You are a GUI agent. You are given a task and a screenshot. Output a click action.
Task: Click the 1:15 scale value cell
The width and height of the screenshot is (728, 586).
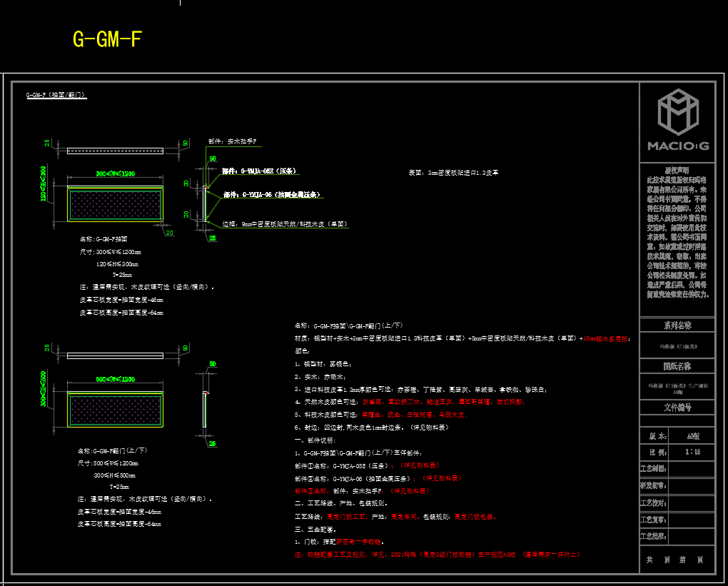click(x=692, y=452)
